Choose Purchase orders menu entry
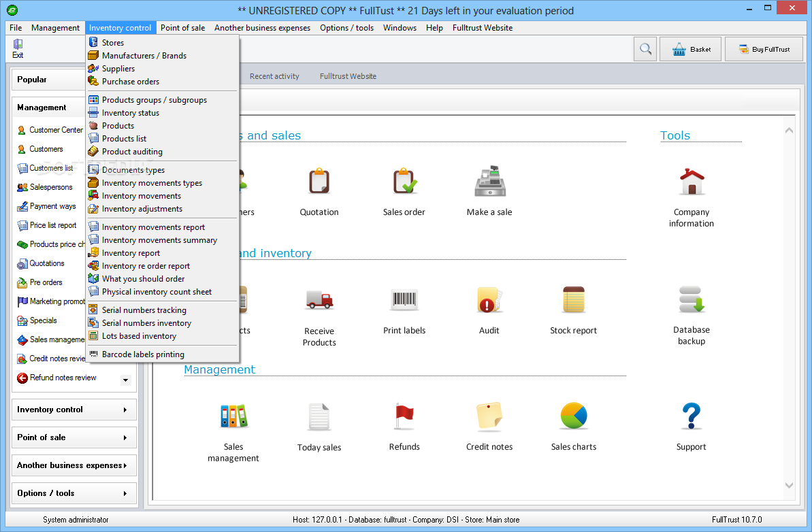 [162, 81]
